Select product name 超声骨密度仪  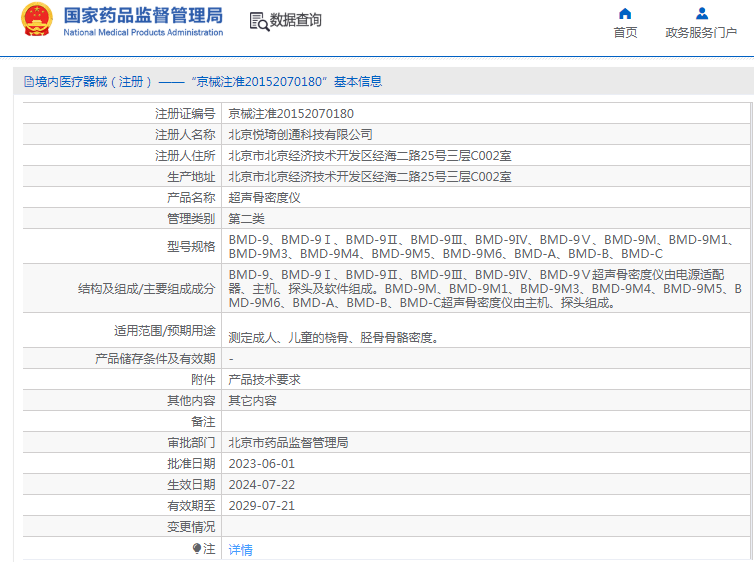point(264,198)
